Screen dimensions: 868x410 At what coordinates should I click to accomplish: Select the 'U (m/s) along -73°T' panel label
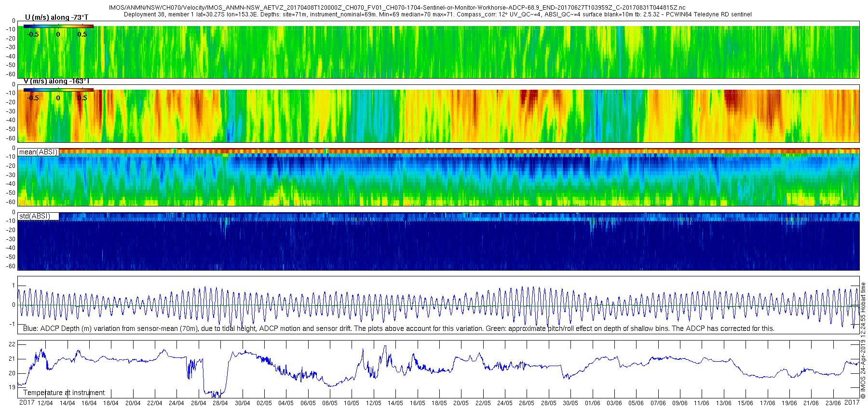point(56,17)
